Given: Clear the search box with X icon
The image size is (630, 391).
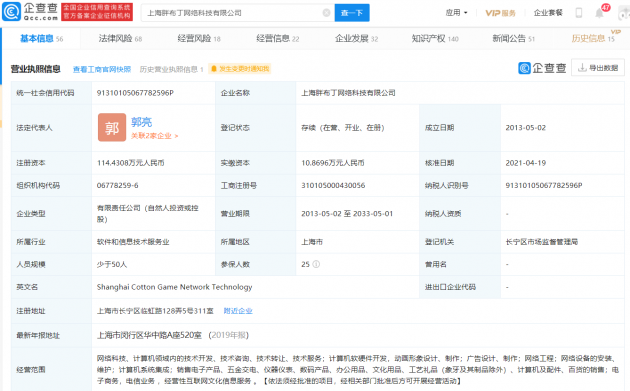Looking at the screenshot, I should [x=327, y=13].
